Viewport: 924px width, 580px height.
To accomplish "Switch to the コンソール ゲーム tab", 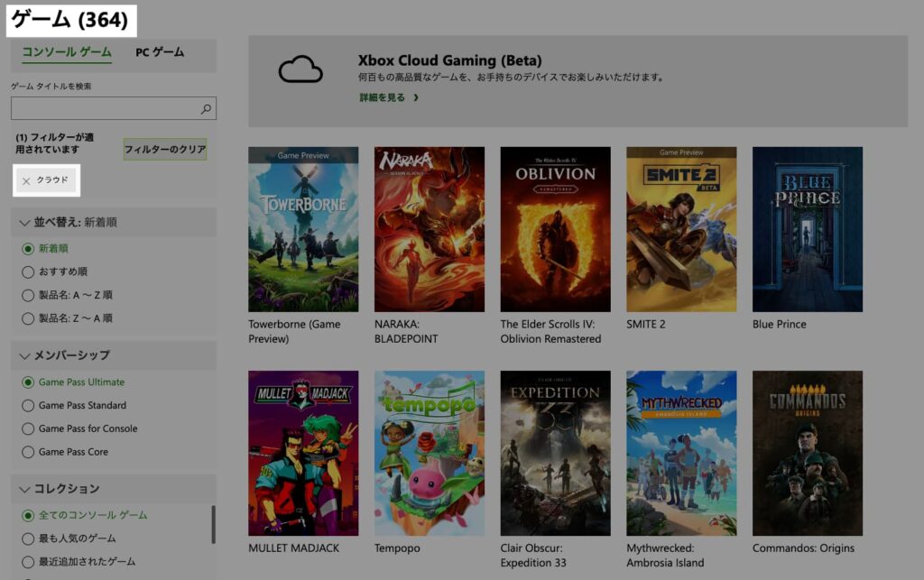I will pos(67,52).
